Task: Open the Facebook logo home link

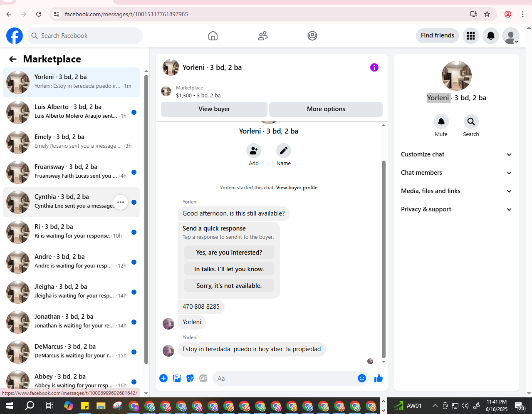Action: [x=15, y=36]
